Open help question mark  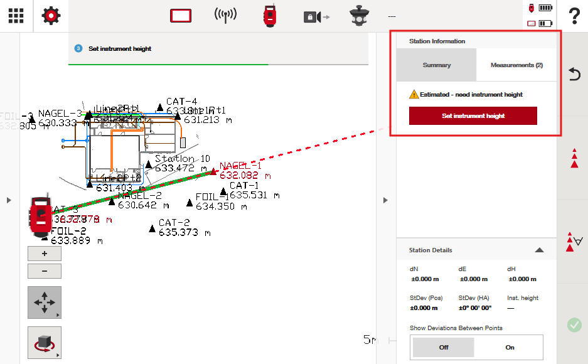point(574,16)
